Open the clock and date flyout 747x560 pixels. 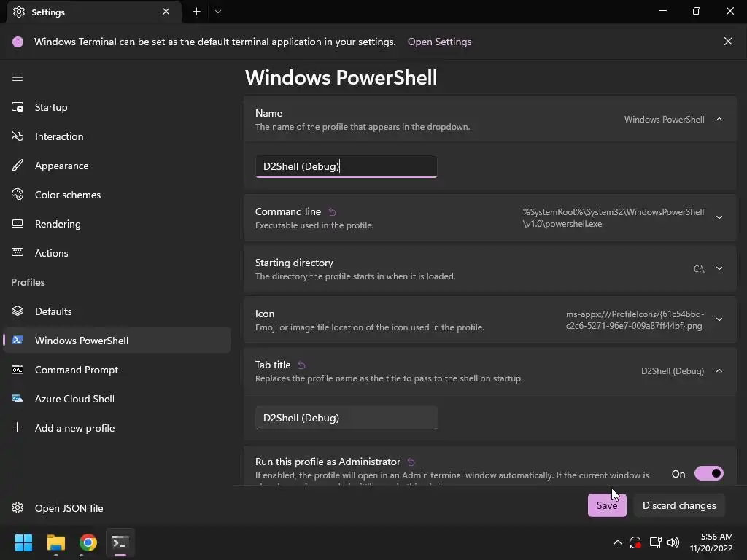click(x=711, y=542)
